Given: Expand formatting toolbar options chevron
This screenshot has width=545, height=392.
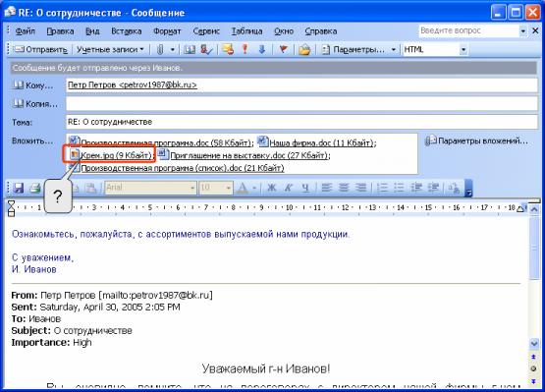Looking at the screenshot, I should pos(468,188).
